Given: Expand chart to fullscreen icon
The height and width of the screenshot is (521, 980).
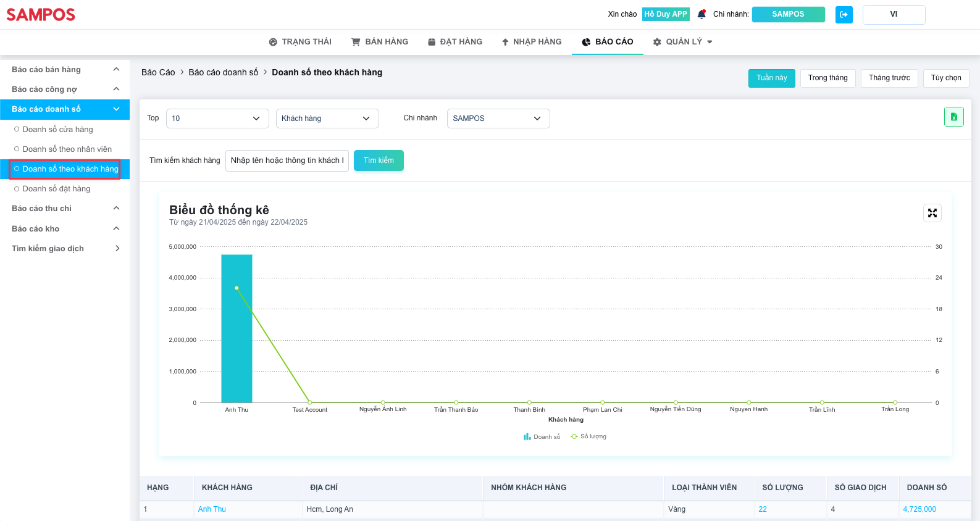Looking at the screenshot, I should click(932, 213).
